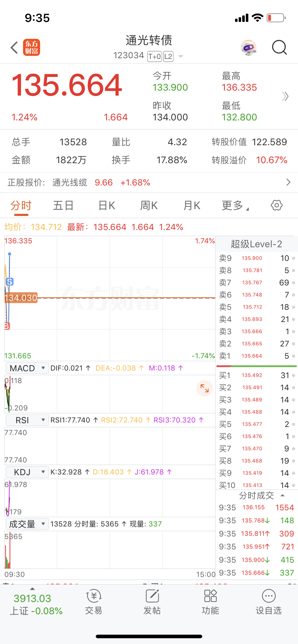Open the KDJ indicator dropdown
This screenshot has height=644, width=298.
click(x=27, y=472)
